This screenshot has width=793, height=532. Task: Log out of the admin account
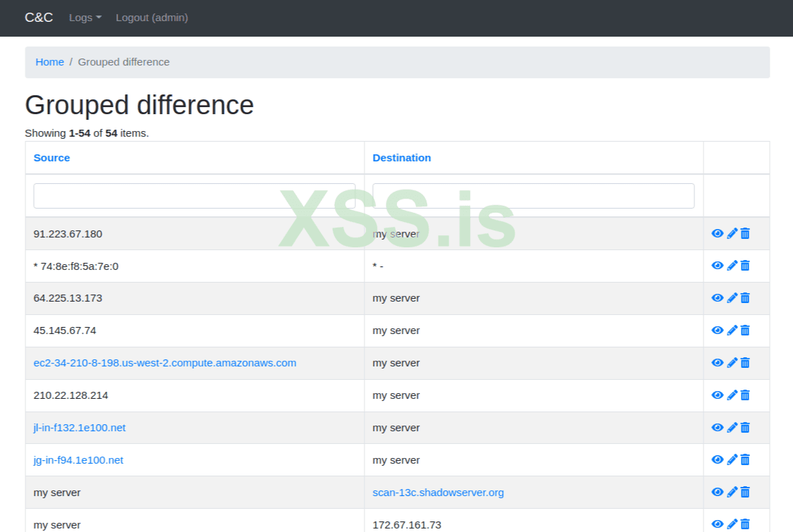[152, 18]
